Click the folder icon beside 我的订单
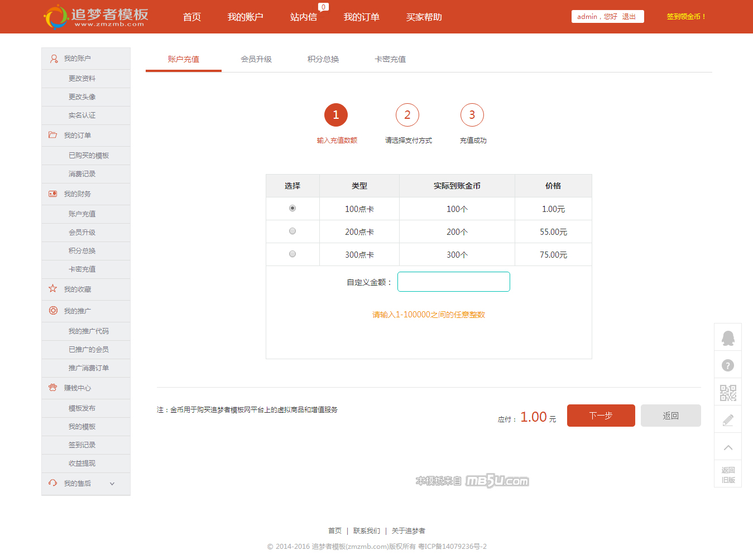Image resolution: width=753 pixels, height=560 pixels. click(x=53, y=135)
